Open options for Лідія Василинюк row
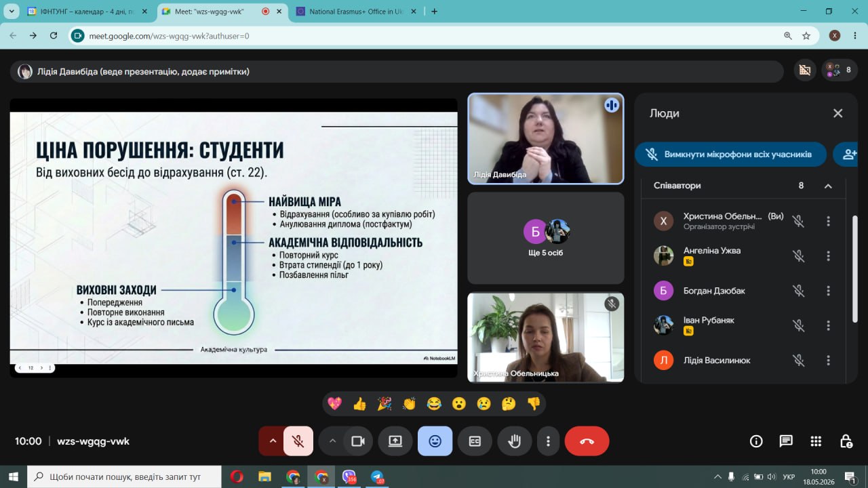The image size is (868, 488). click(x=828, y=360)
